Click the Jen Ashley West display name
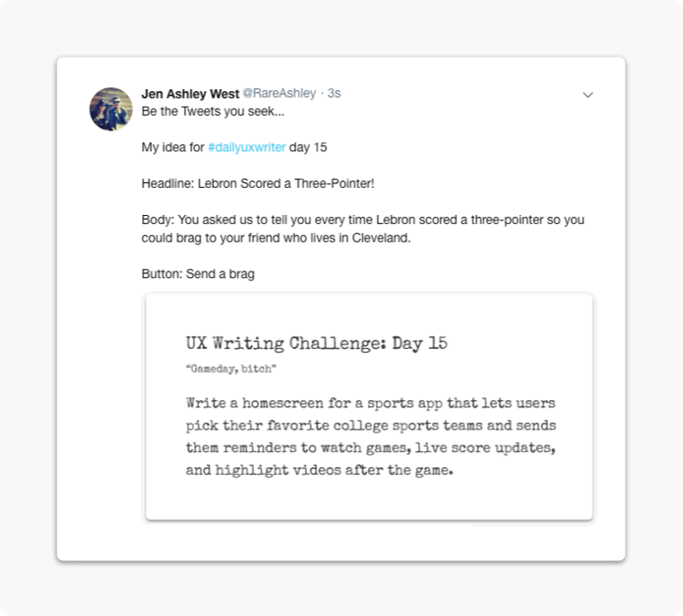The height and width of the screenshot is (616, 683). click(x=190, y=94)
